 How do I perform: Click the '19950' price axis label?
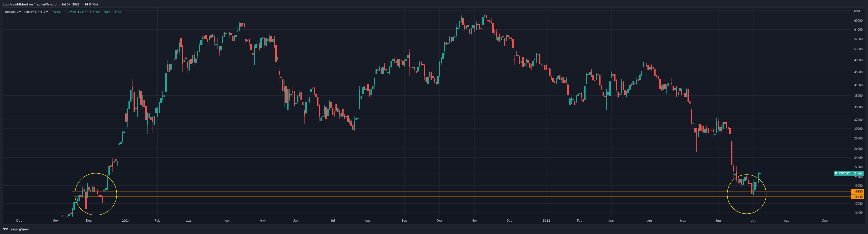pos(858,186)
